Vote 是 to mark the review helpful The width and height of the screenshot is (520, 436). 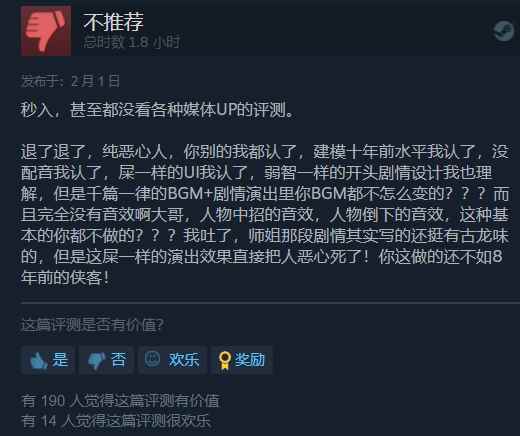(48, 360)
